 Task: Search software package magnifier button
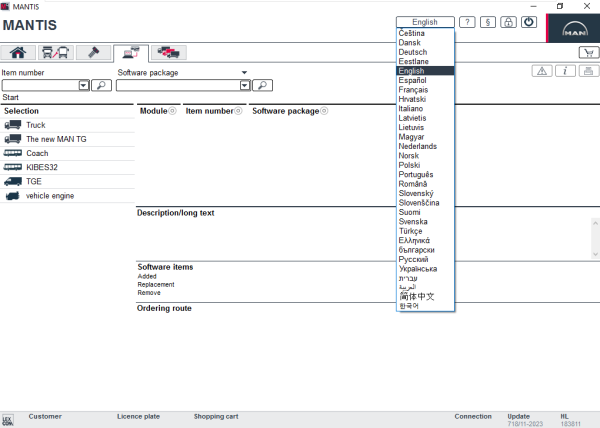[x=262, y=85]
